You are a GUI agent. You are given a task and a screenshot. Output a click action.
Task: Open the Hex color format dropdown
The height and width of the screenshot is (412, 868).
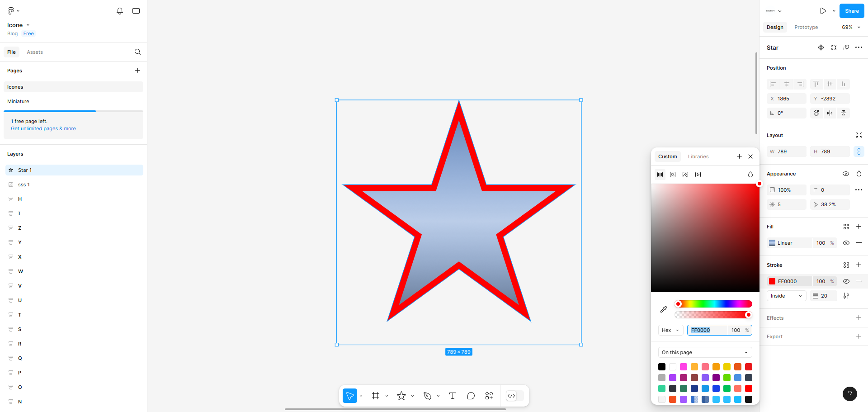[x=670, y=330]
